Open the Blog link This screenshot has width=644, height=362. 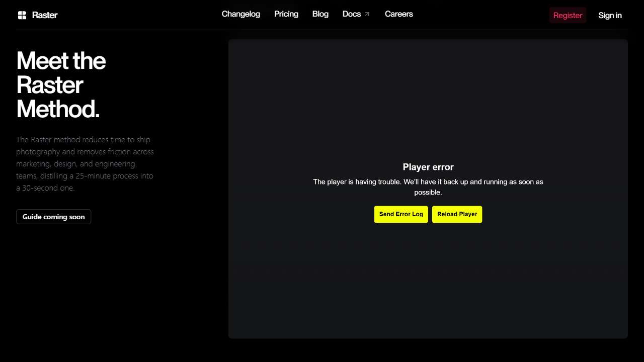click(x=320, y=14)
